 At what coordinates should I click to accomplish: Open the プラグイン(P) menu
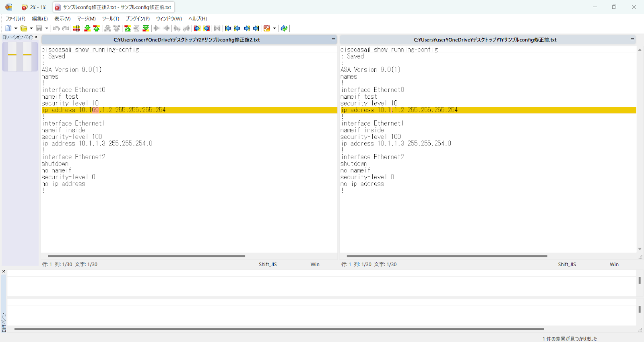(x=138, y=19)
